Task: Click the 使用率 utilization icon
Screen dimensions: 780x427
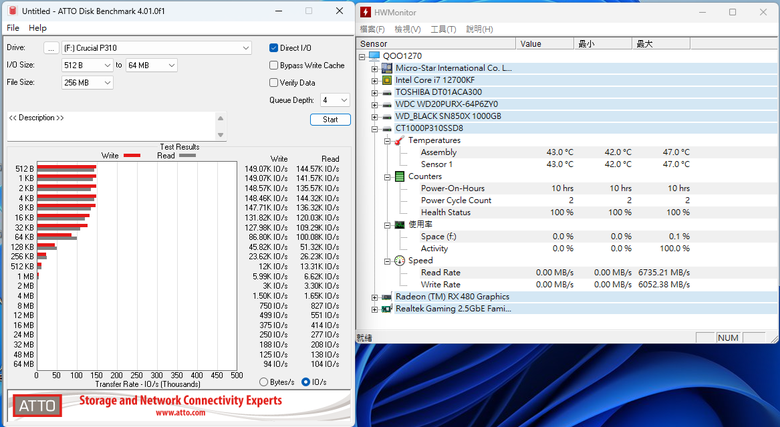Action: coord(399,224)
